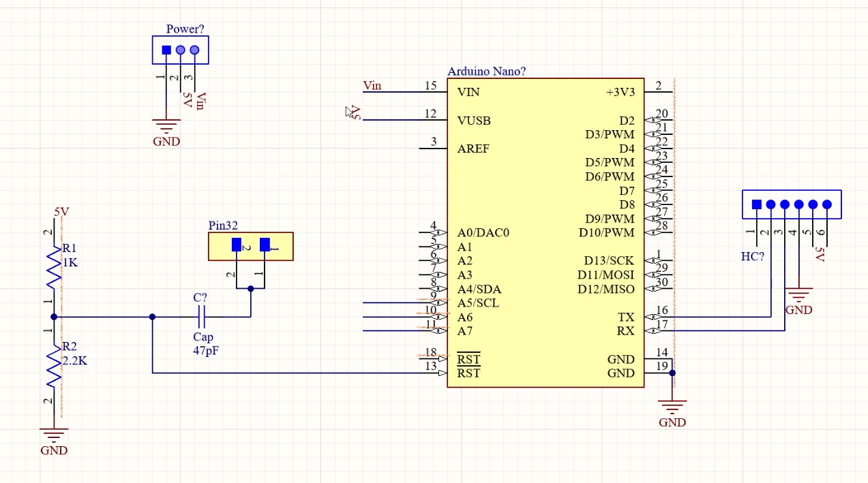This screenshot has height=483, width=868.
Task: Select the Vin net label near VIN pin
Action: (373, 85)
